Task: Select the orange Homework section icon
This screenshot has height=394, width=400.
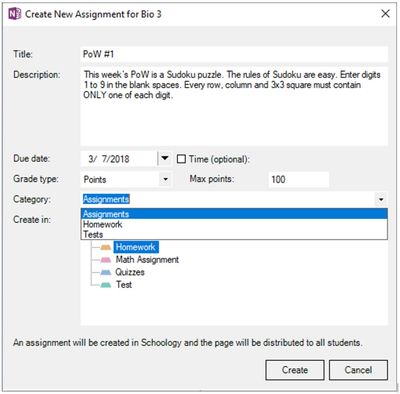Action: [106, 247]
